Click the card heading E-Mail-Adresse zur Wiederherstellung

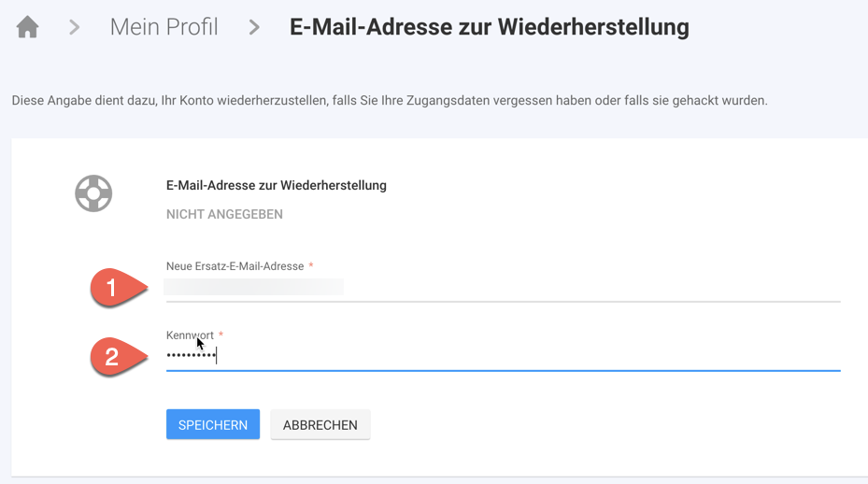point(276,185)
